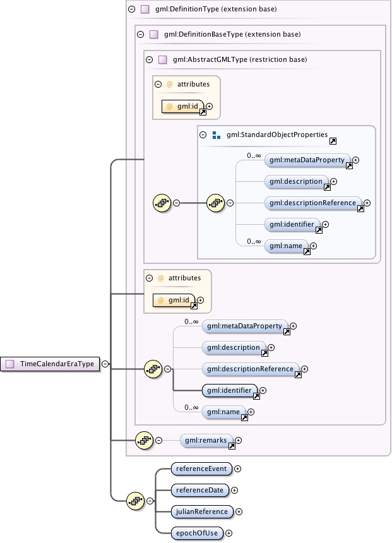Select gml:metaDataProperty element in gml:StandardObjectProperties
This screenshot has height=543, width=392.
tap(307, 160)
